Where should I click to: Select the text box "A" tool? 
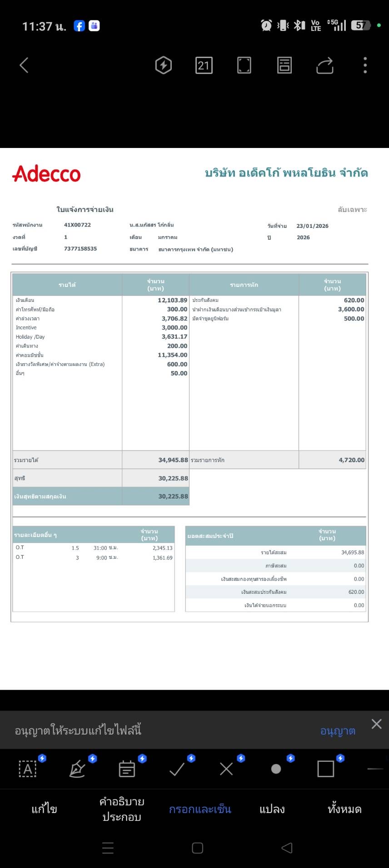pos(28,769)
